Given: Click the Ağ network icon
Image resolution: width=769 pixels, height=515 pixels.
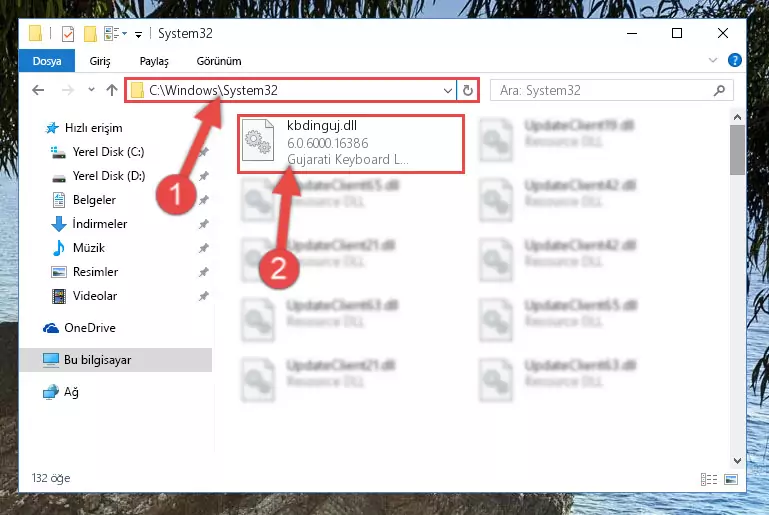Looking at the screenshot, I should (51, 392).
